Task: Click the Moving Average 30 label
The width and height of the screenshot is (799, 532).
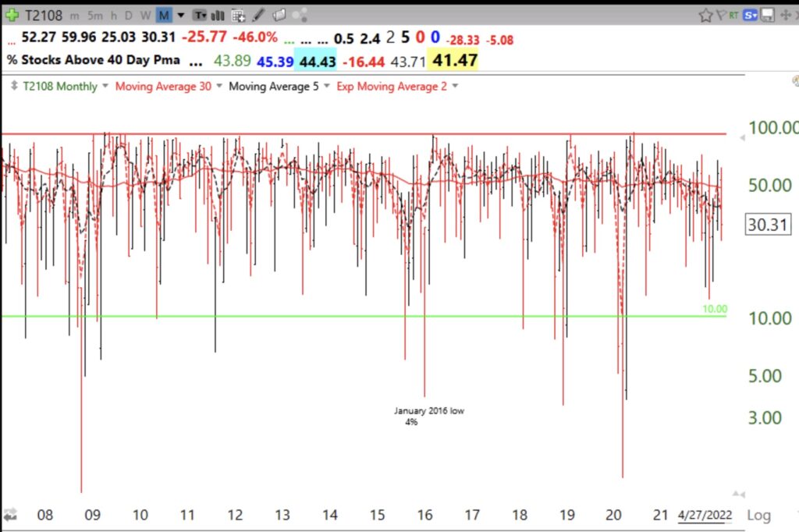Action: click(x=163, y=86)
